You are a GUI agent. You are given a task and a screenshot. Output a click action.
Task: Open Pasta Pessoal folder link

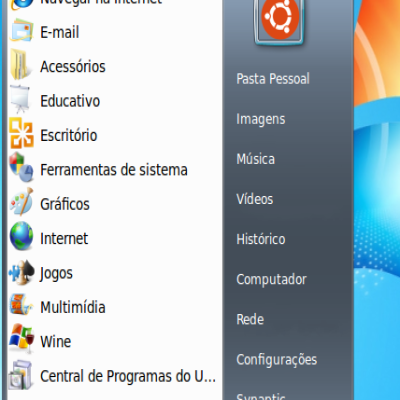point(273,79)
